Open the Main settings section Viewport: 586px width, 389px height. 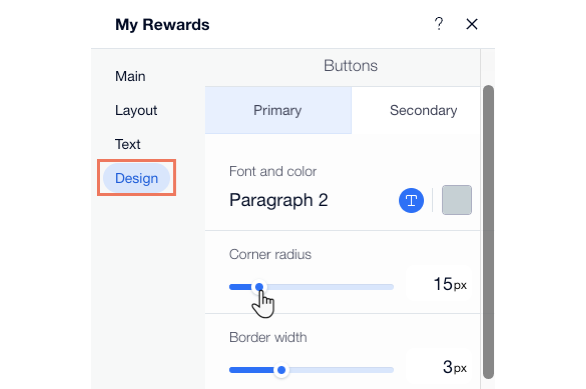point(130,76)
